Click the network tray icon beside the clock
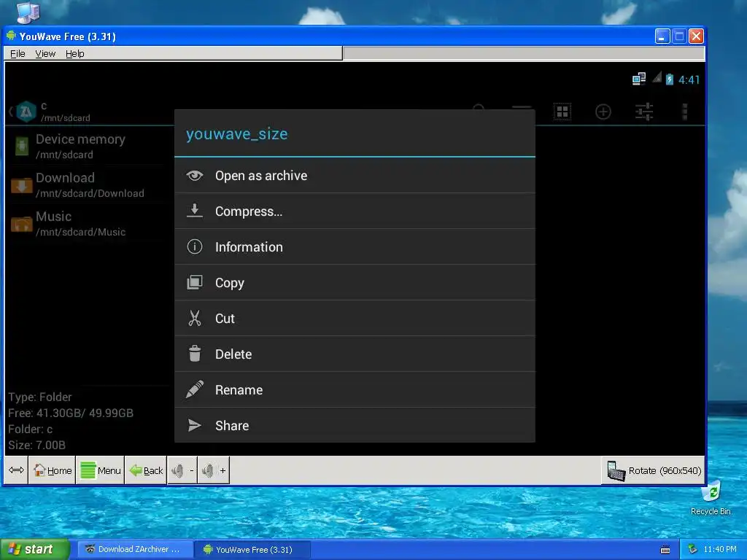747x560 pixels. [x=692, y=550]
